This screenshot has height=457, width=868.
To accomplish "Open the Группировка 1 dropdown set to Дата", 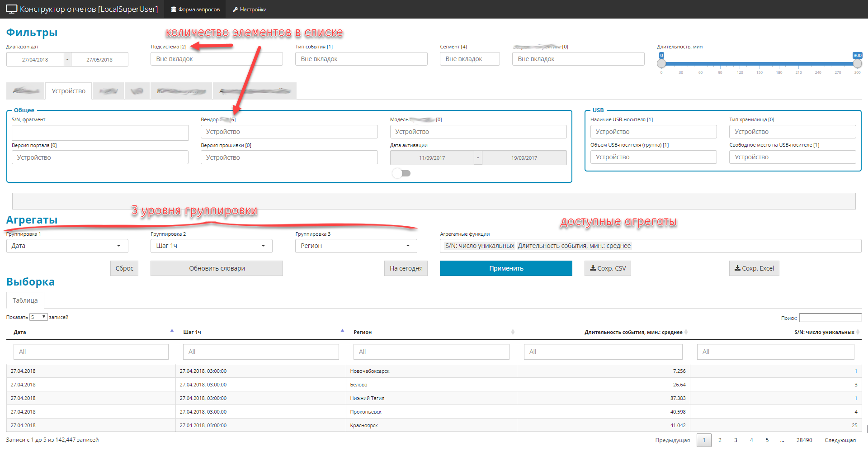I will point(67,246).
